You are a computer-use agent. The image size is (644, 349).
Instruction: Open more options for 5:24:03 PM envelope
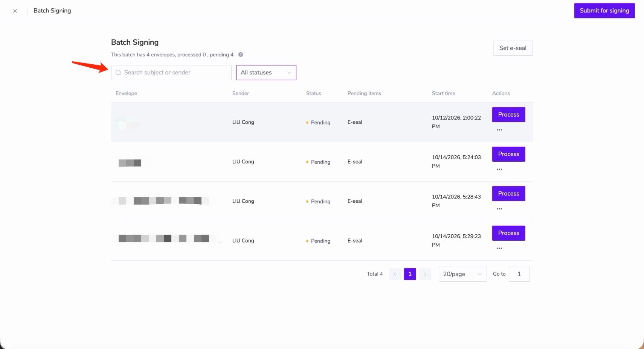click(x=499, y=169)
